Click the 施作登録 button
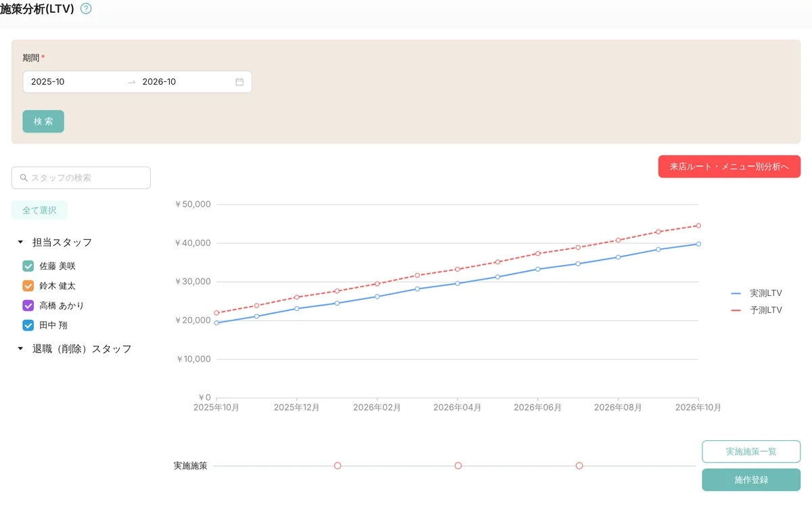Image resolution: width=812 pixels, height=508 pixels. coord(751,480)
